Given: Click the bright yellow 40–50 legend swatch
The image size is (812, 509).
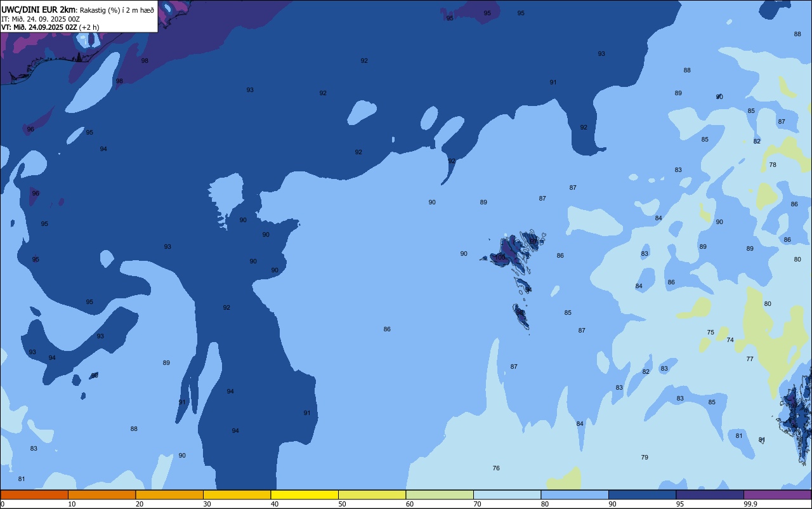Looking at the screenshot, I should 304,494.
